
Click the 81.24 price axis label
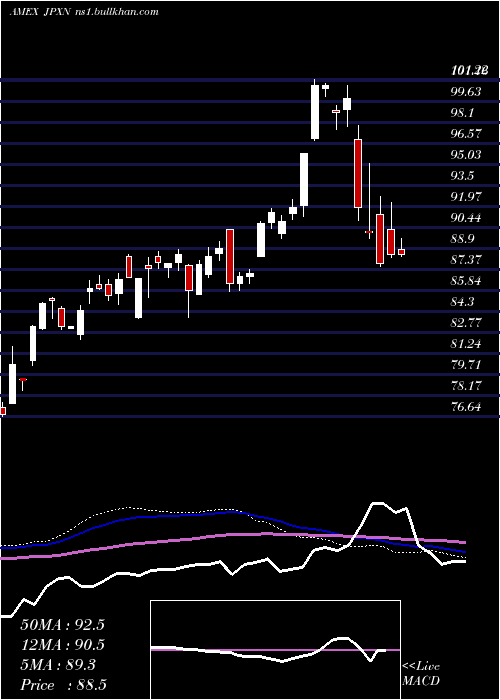(x=466, y=343)
